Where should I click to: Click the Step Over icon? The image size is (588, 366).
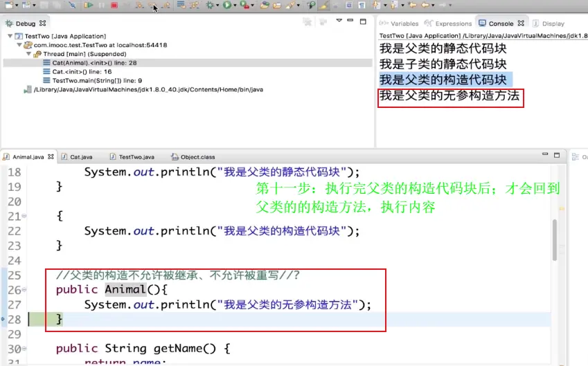(x=152, y=5)
